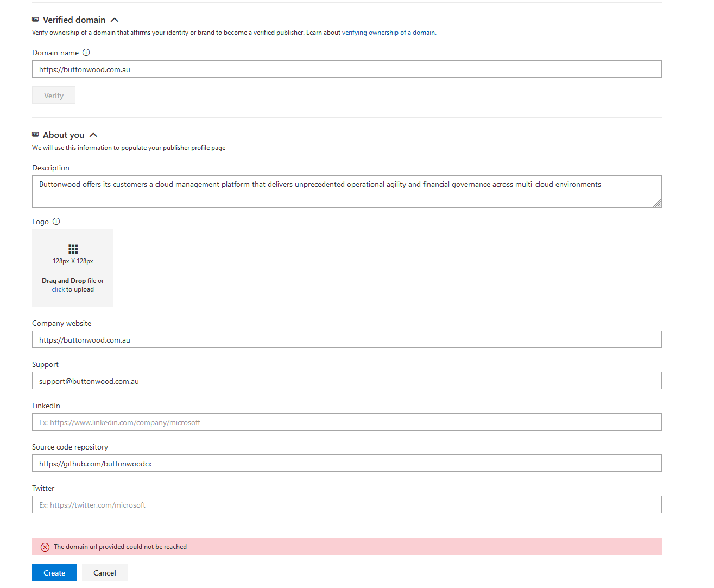Viewport: 714px width, 588px height.
Task: Click the grid icon in the logo upload box
Action: click(73, 249)
